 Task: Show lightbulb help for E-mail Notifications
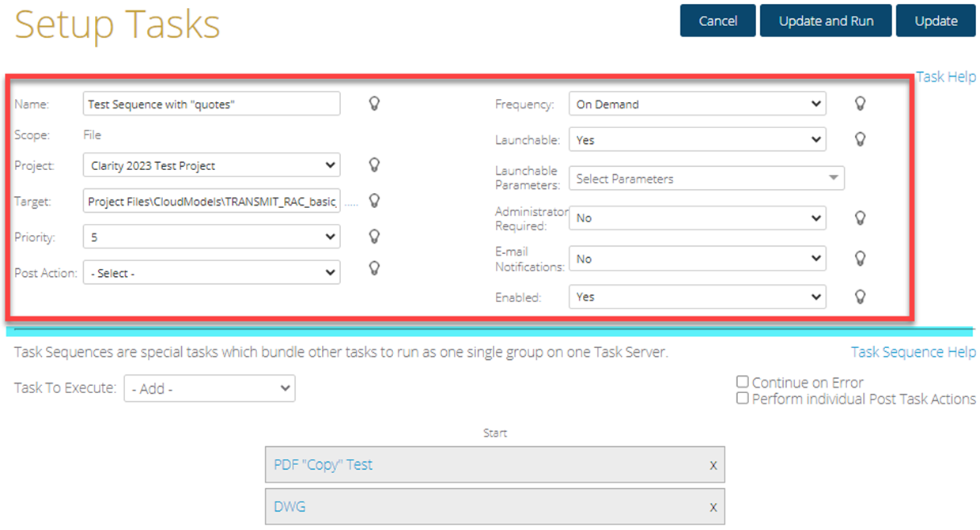pos(861,259)
